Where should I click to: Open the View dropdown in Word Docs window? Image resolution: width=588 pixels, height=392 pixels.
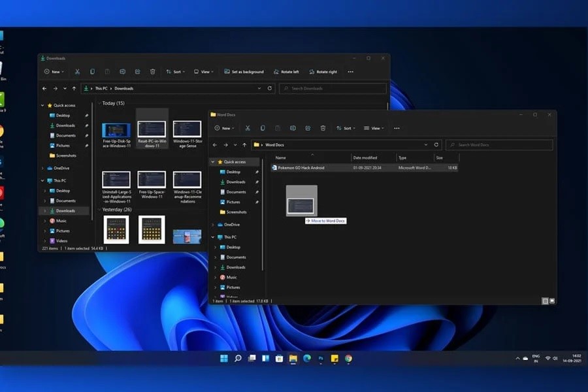(374, 128)
